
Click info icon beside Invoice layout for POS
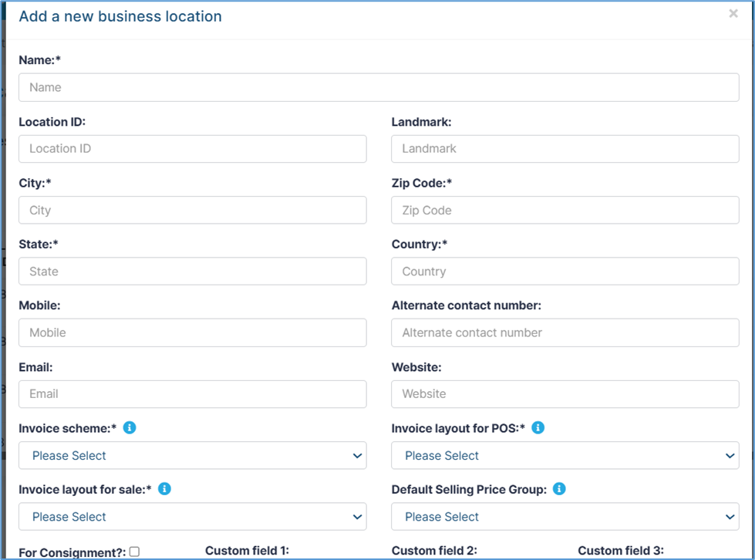538,427
